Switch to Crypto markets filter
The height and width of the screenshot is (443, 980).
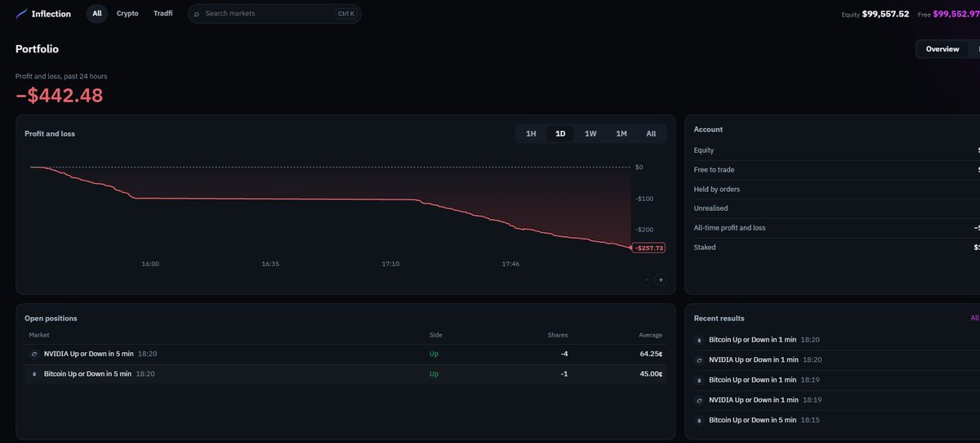click(x=127, y=14)
